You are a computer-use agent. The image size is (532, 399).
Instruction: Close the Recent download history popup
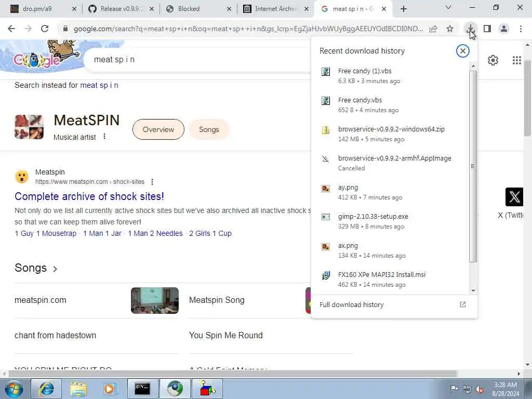[x=462, y=51]
